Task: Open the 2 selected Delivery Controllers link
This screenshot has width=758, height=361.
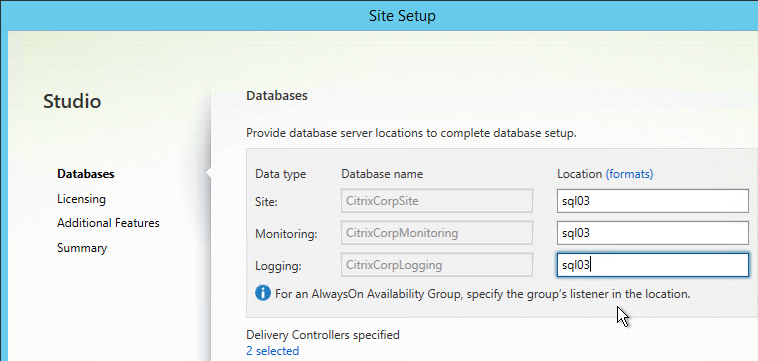Action: 273,351
